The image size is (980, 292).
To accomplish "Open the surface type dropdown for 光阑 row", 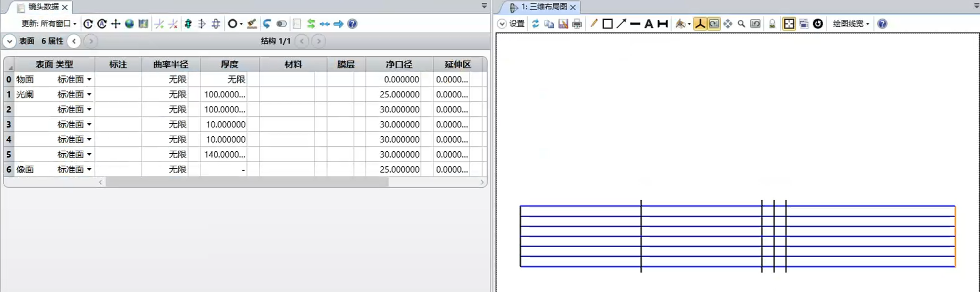I will tap(89, 94).
